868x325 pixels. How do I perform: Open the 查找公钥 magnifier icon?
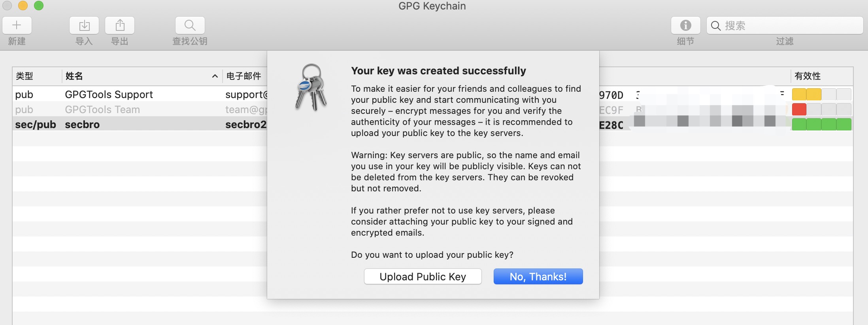(190, 25)
